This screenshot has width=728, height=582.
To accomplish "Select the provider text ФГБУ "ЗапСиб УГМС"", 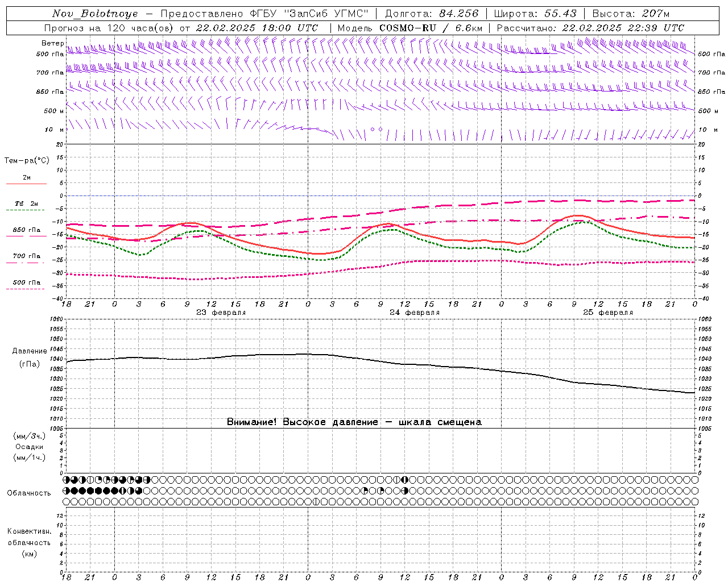I will [x=309, y=14].
